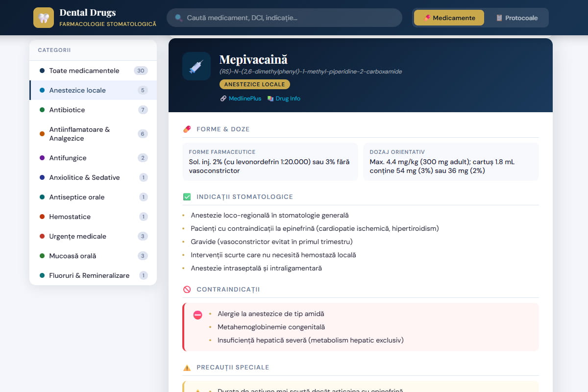Select Antifungice category
Image resolution: width=588 pixels, height=392 pixels.
93,158
